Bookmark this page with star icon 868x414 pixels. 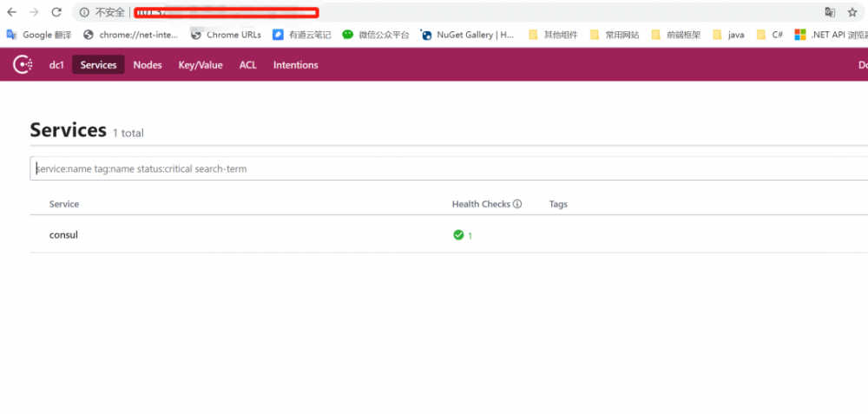pos(852,12)
